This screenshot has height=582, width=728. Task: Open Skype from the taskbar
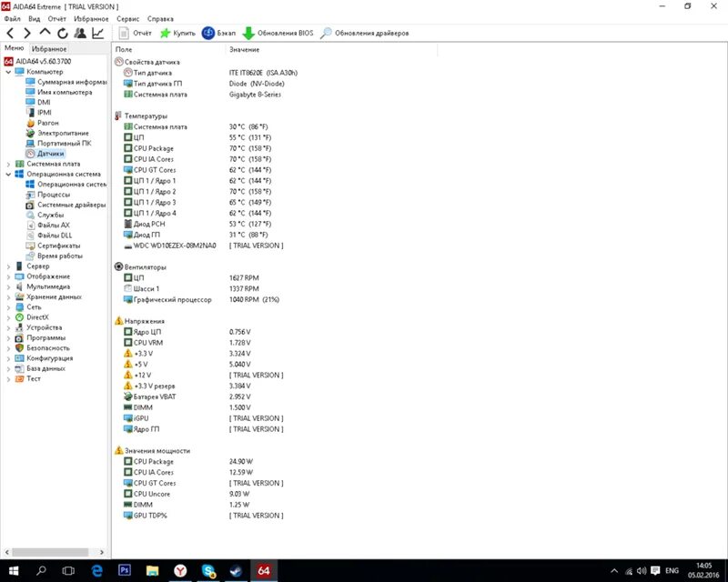pos(208,570)
